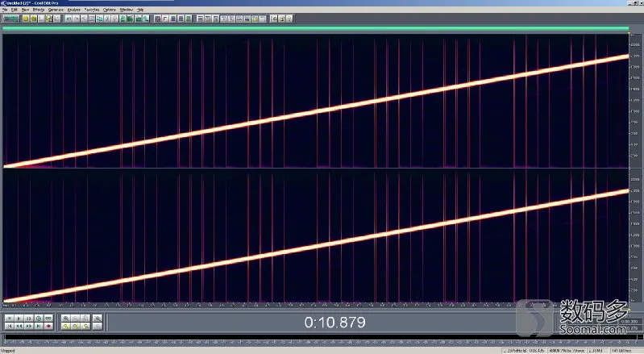
Task: Click the Fast Forward transport button
Action: click(x=29, y=326)
